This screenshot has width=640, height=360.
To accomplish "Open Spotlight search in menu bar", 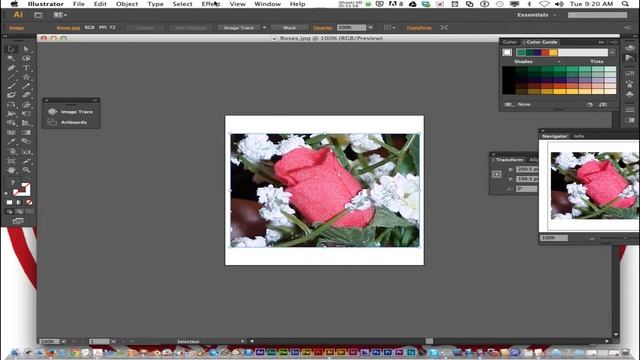I will tap(625, 4).
